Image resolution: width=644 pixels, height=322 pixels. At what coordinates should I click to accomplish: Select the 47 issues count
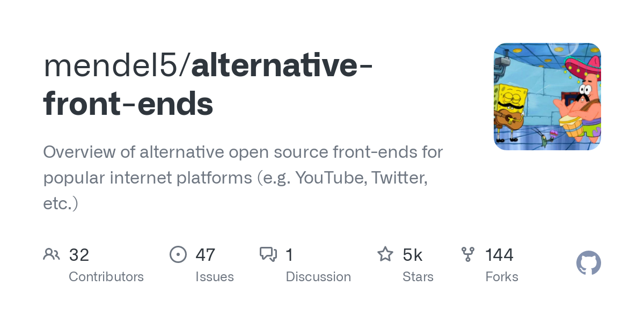coord(206,255)
